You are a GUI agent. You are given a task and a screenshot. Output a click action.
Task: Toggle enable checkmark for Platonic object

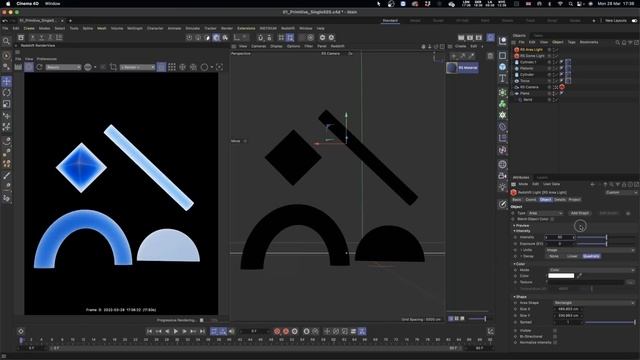pos(556,68)
